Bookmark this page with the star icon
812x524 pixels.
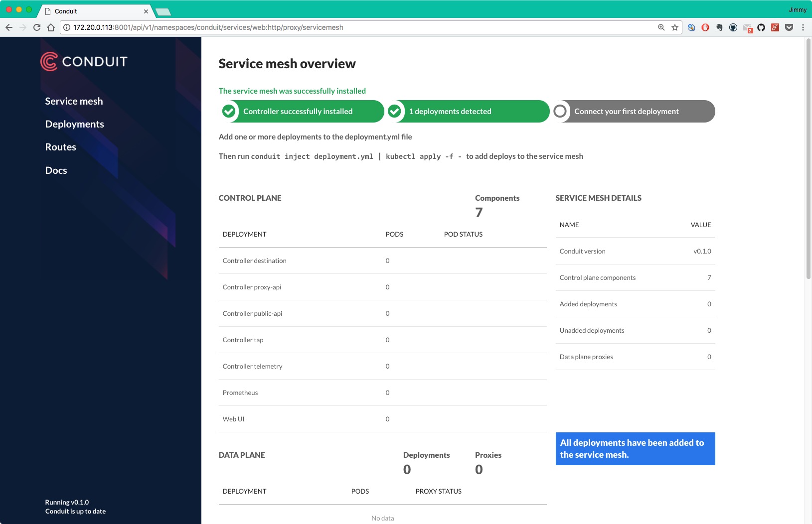(x=675, y=27)
